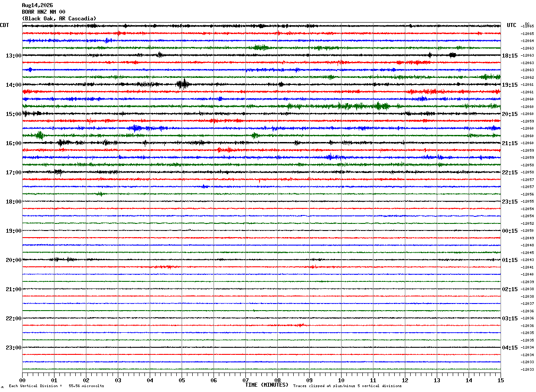
Task: Select the 18:00 CDT time label
Action: point(14,202)
